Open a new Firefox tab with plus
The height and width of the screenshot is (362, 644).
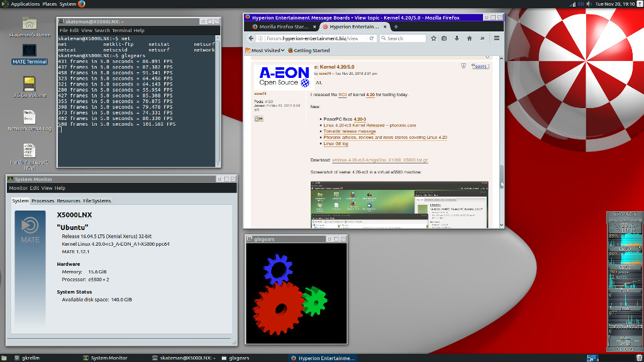(396, 26)
